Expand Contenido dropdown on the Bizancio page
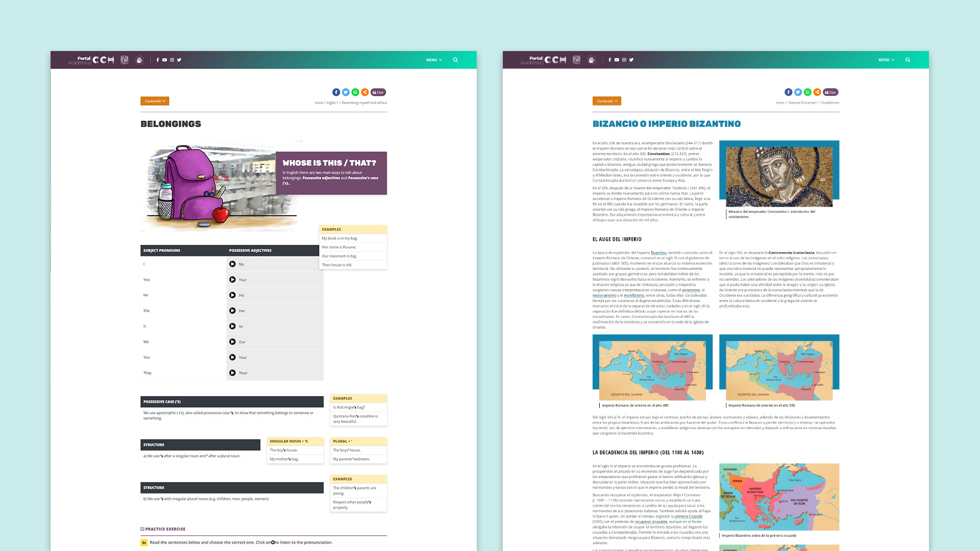 607,101
